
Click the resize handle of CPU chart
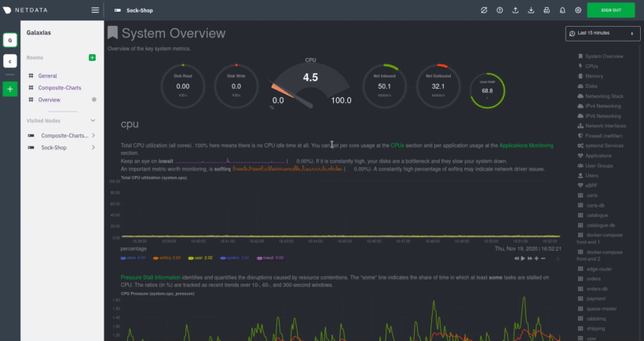[558, 258]
